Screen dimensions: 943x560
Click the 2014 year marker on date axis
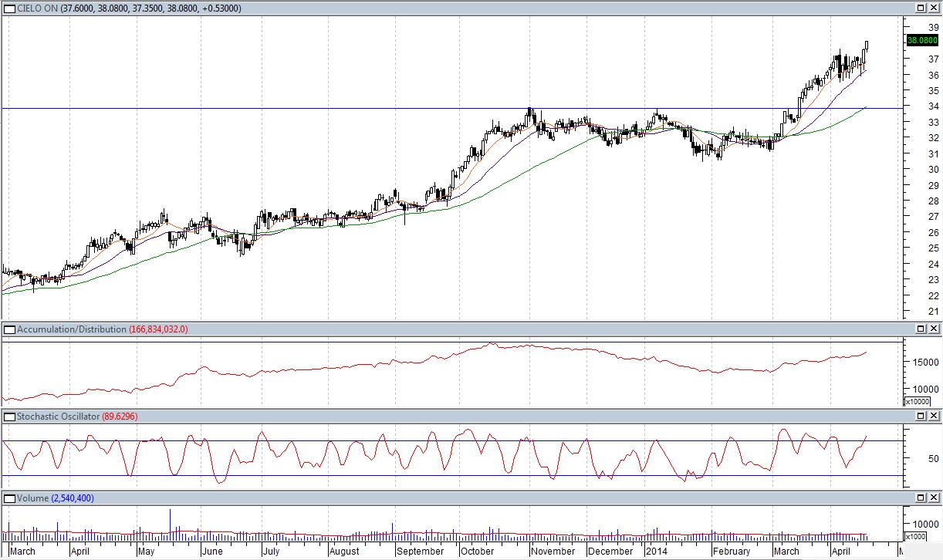(656, 552)
